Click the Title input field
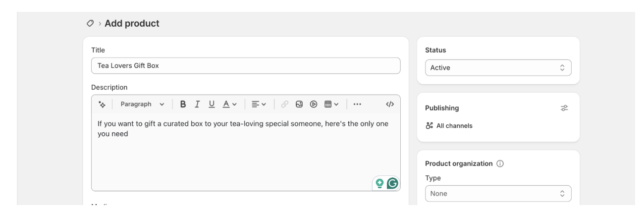644x213 pixels. tap(246, 66)
